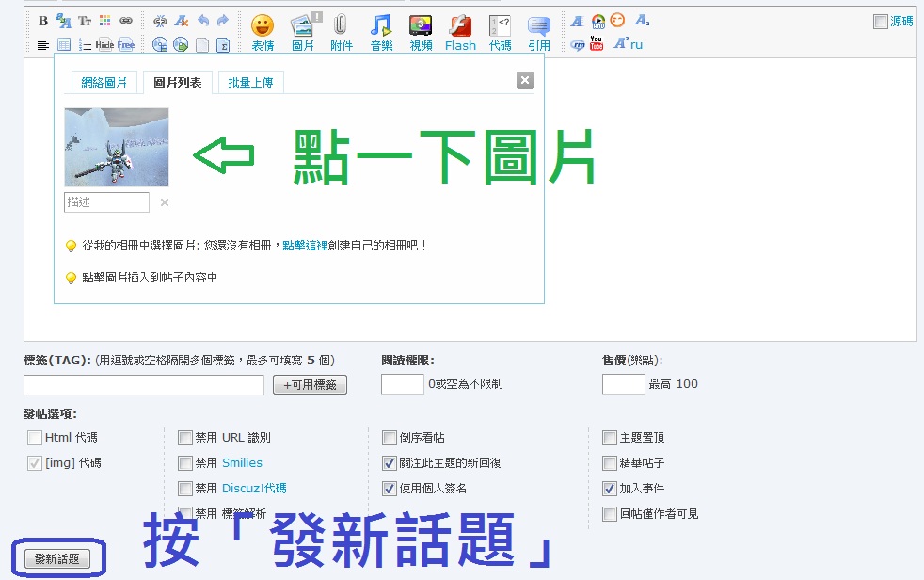Insert Windows Media (WMV) player icon
This screenshot has width=924, height=580.
(x=598, y=22)
